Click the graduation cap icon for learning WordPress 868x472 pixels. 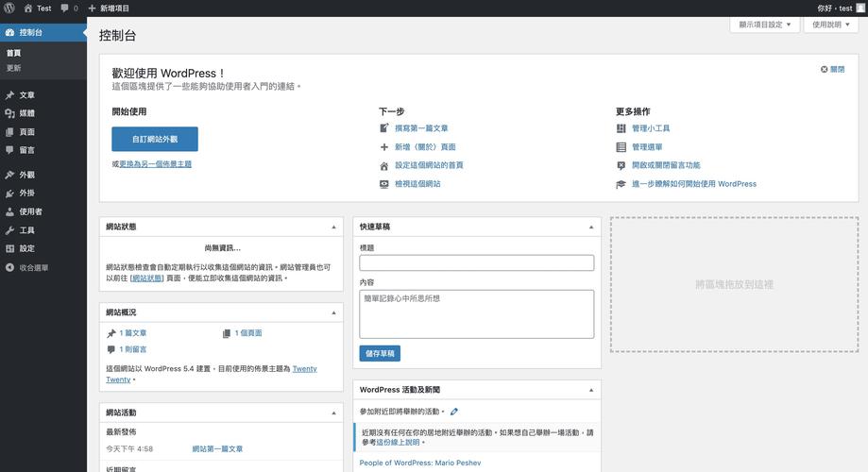(x=621, y=184)
